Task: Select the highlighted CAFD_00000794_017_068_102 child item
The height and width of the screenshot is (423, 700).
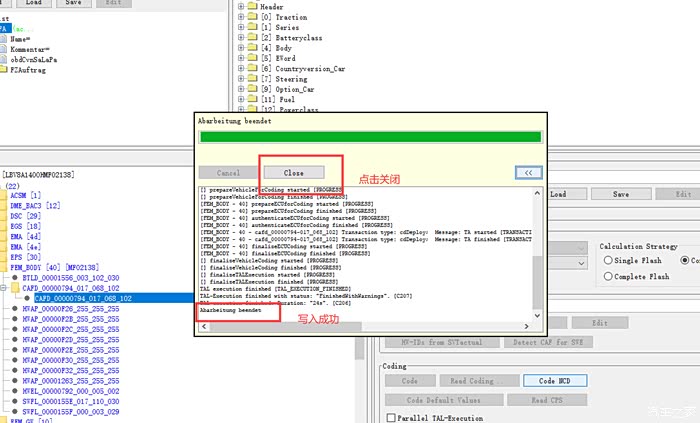Action: [83, 298]
